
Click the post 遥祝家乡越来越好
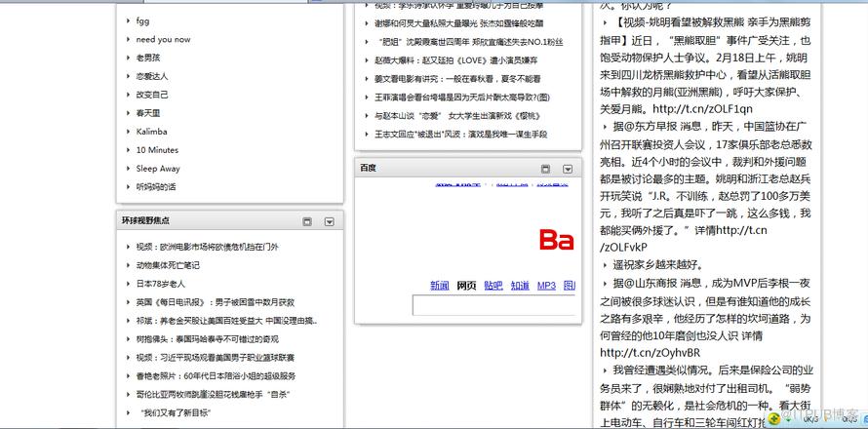(657, 264)
